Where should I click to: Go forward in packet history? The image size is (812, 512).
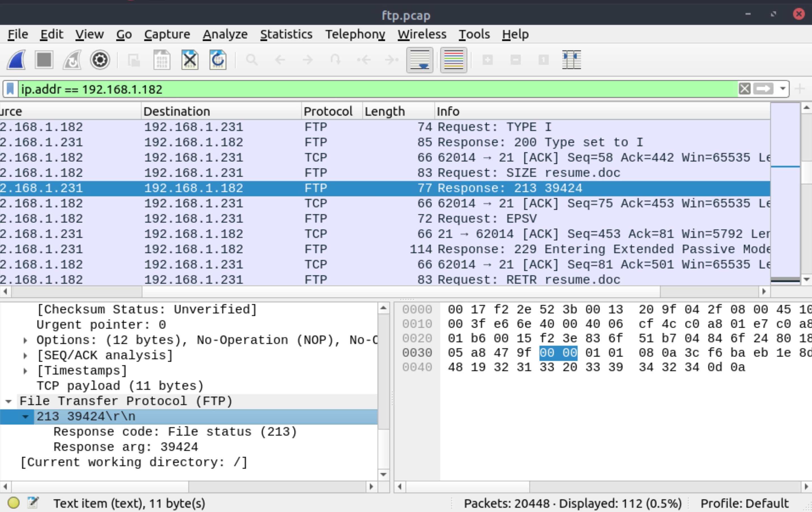coord(308,60)
